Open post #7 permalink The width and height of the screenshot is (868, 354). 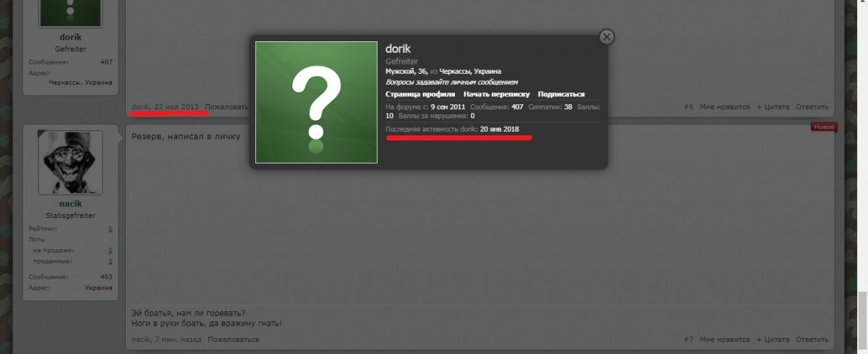click(689, 340)
